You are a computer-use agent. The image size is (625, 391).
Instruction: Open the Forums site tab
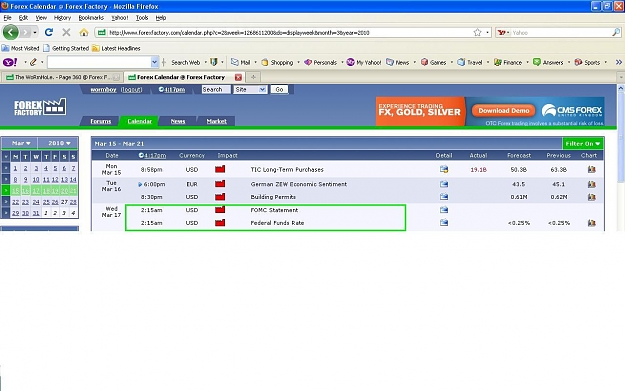click(x=100, y=121)
